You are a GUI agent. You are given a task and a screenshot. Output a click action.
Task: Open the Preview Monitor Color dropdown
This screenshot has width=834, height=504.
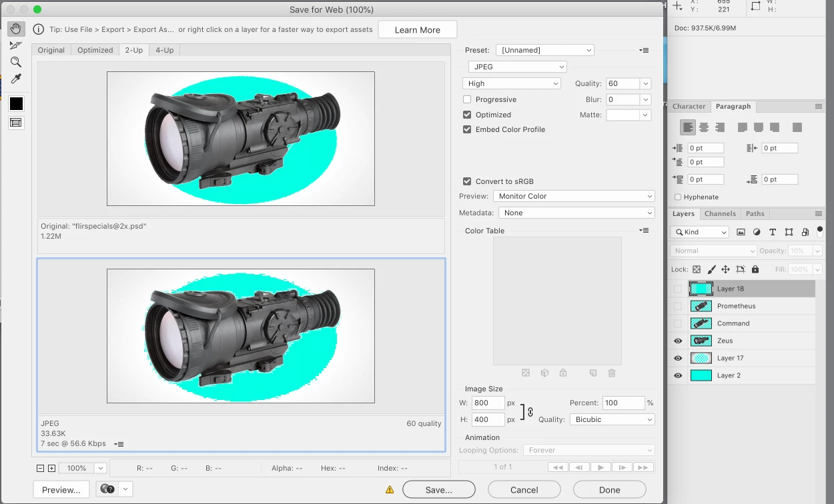[574, 196]
